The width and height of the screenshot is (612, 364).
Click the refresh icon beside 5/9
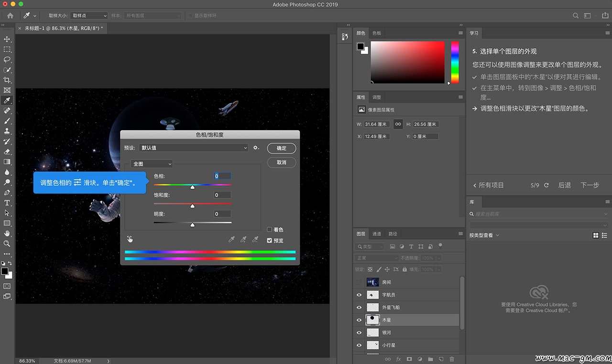(546, 185)
